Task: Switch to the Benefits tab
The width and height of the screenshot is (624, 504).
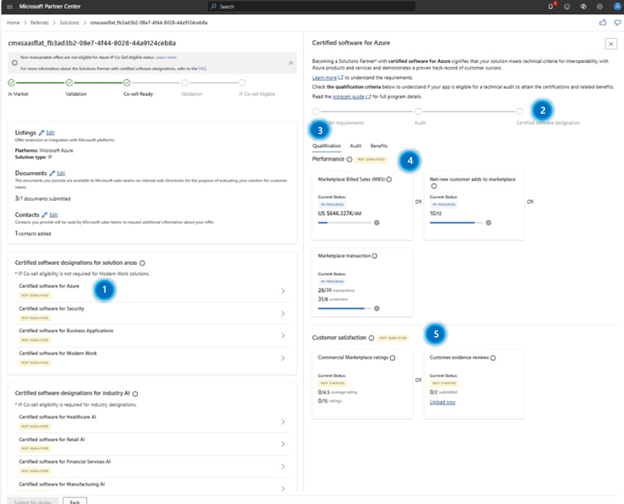Action: click(379, 146)
